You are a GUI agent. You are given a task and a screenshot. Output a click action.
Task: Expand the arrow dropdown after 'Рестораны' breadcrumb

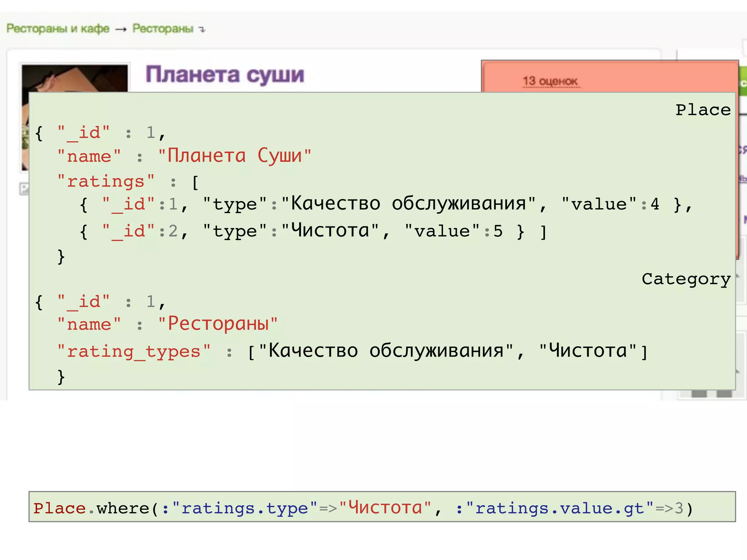tap(202, 29)
